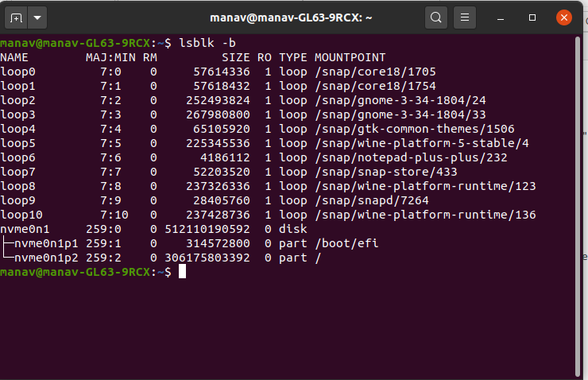Screen dimensions: 588x380
Task: Click the size value 252493824
Action: (x=218, y=100)
